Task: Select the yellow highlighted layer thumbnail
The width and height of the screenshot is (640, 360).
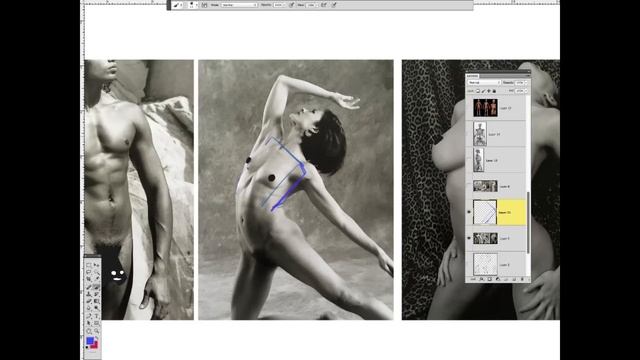Action: tap(485, 212)
